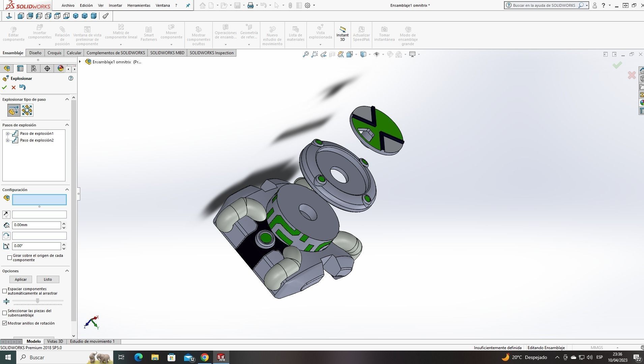This screenshot has width=644, height=364.
Task: Open Google Chrome from taskbar
Action: point(205,357)
